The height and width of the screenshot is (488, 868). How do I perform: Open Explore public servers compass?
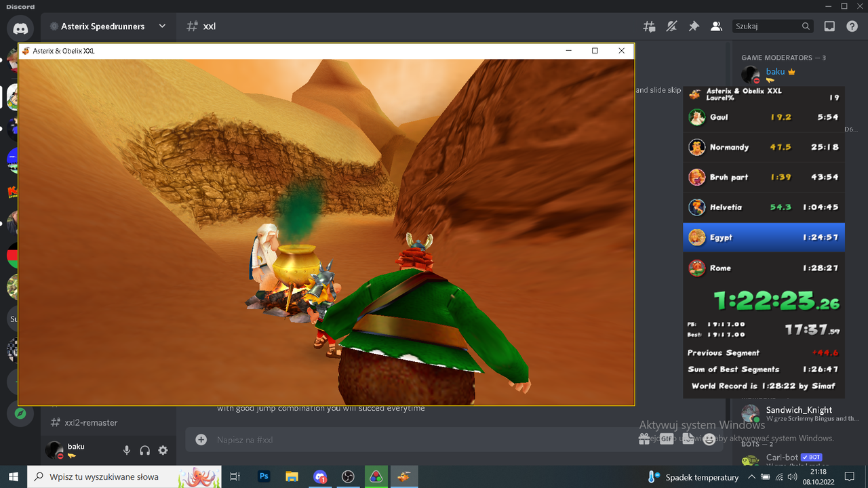click(x=20, y=413)
